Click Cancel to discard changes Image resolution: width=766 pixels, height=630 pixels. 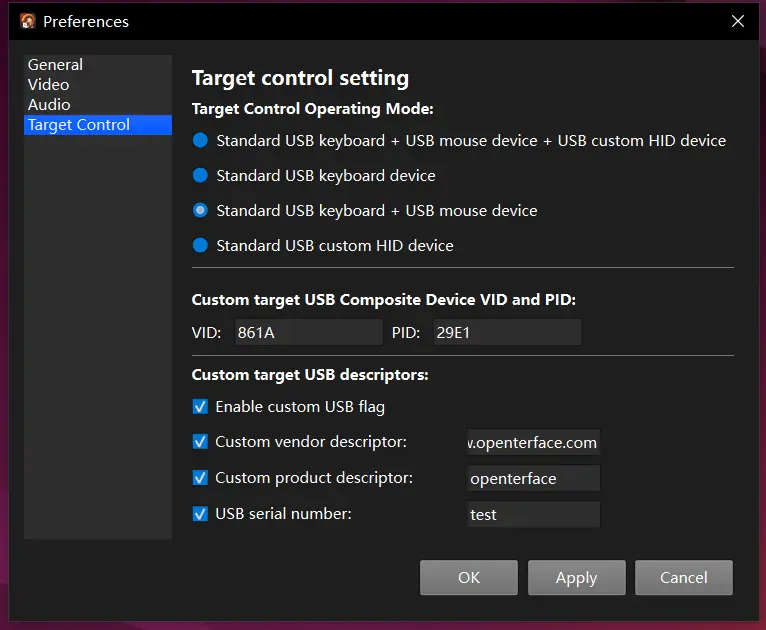[x=684, y=578]
